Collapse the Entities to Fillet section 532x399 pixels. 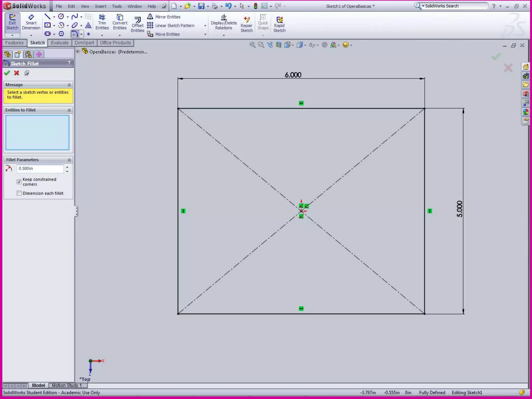click(69, 110)
